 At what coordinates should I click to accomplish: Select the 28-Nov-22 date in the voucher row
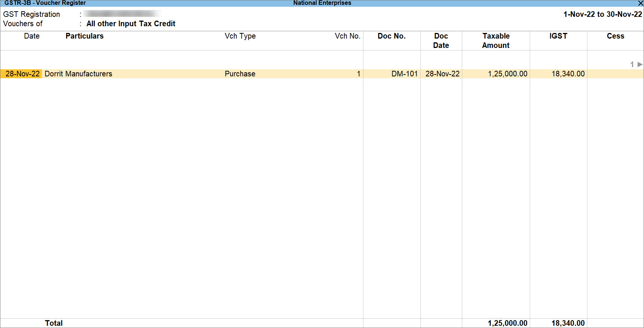[x=22, y=74]
